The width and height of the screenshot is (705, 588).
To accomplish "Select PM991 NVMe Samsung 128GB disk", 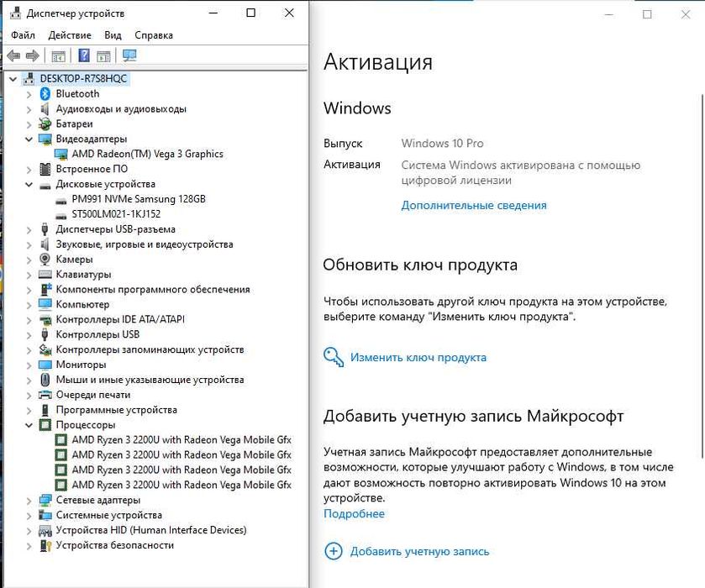I will (x=139, y=199).
